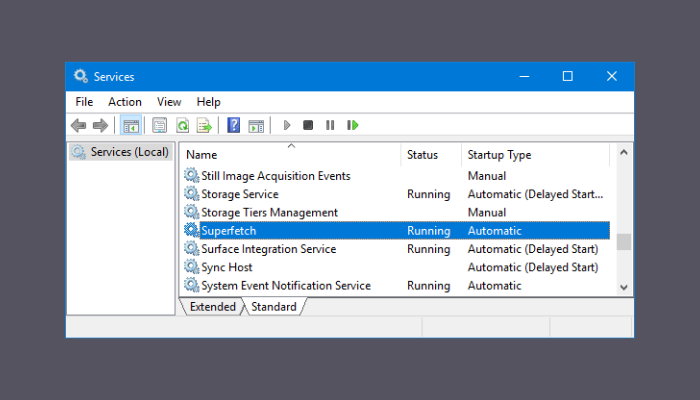Maximize the Services window
Screen dimensions: 700x400
coord(567,76)
